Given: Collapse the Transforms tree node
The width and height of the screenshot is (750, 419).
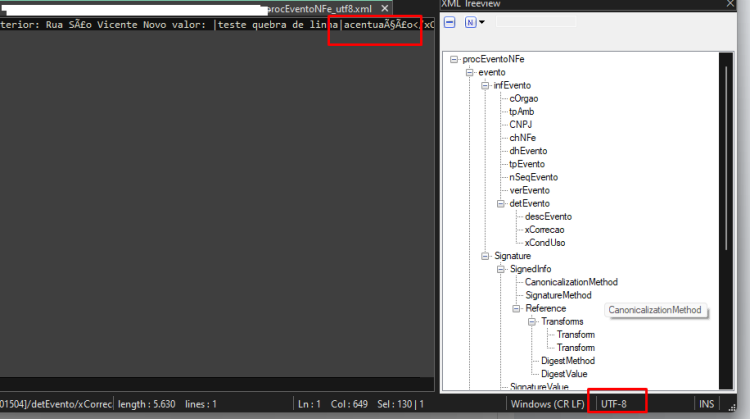Looking at the screenshot, I should pyautogui.click(x=532, y=322).
